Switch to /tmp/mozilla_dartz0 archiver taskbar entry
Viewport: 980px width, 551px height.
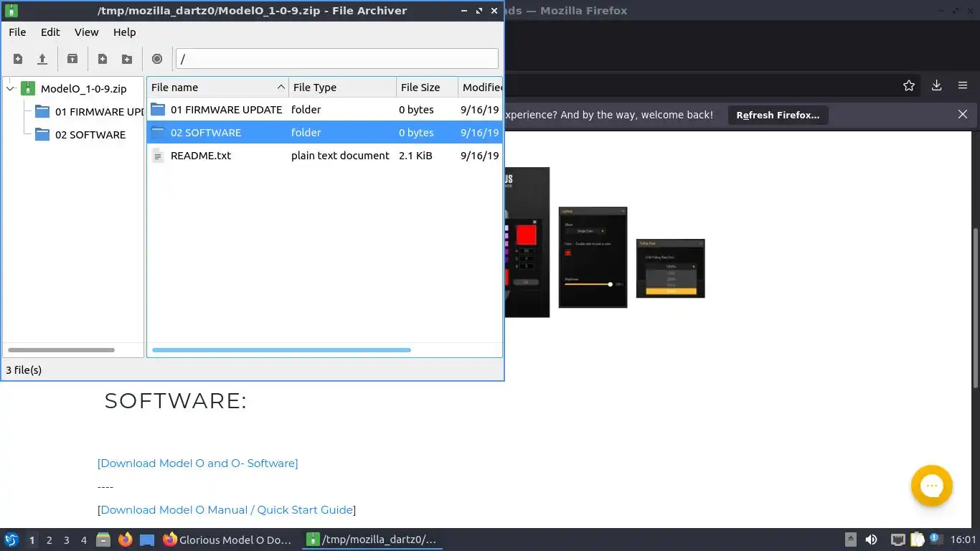click(372, 540)
